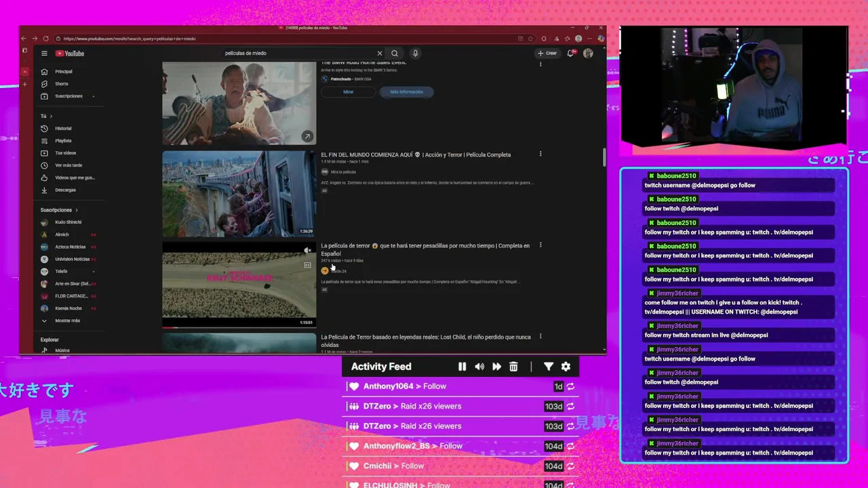Mute the Activity Feed alerts
Viewport: 868px width, 488px height.
[479, 367]
